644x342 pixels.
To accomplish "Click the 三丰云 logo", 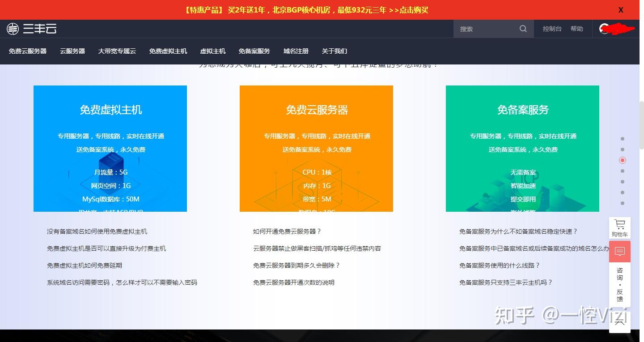I will tap(31, 29).
